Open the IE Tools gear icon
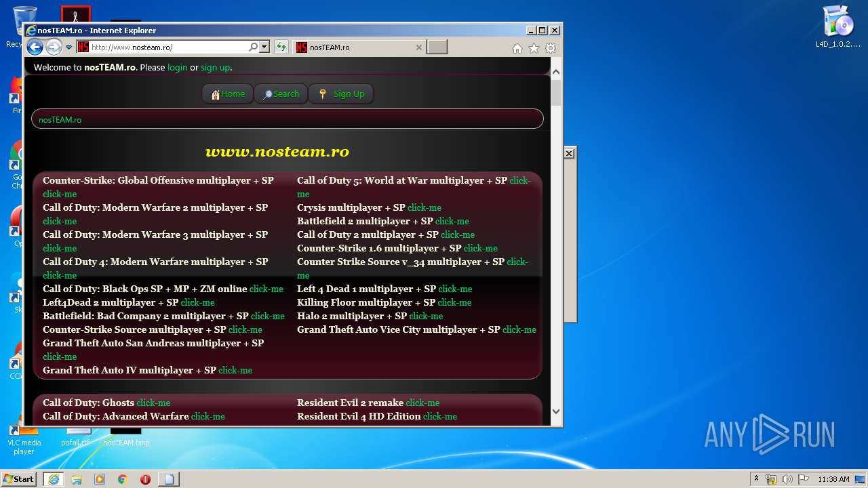The height and width of the screenshot is (488, 868). (551, 48)
